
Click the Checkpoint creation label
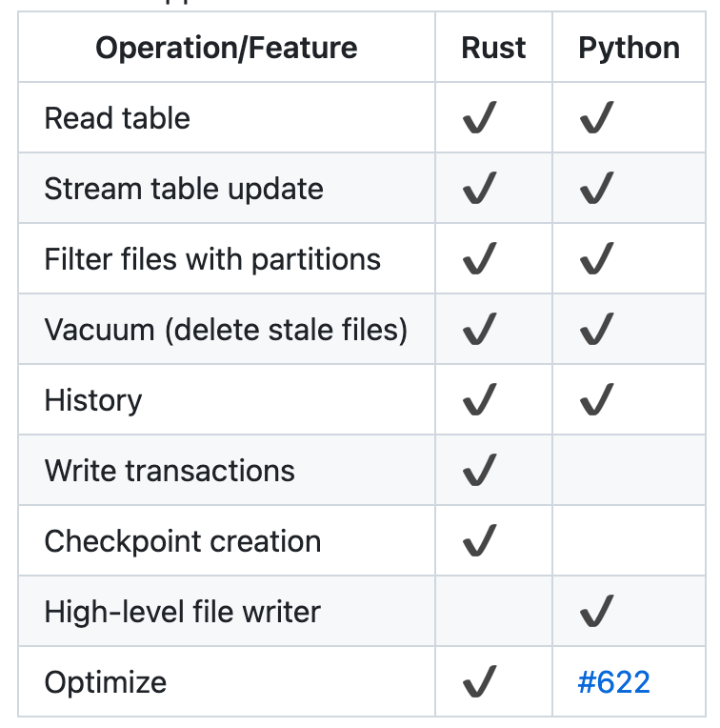coord(183,541)
